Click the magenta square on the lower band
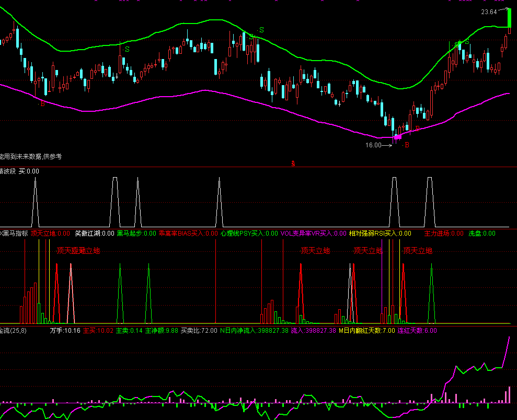 pos(397,137)
